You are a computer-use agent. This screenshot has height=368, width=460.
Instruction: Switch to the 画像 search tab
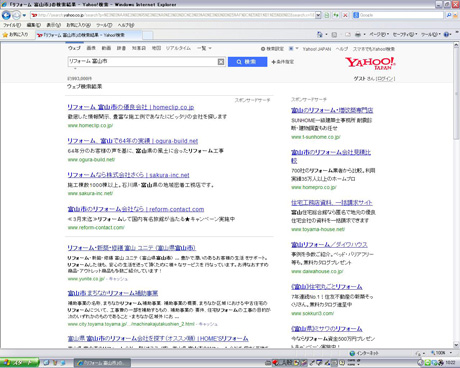tap(91, 48)
